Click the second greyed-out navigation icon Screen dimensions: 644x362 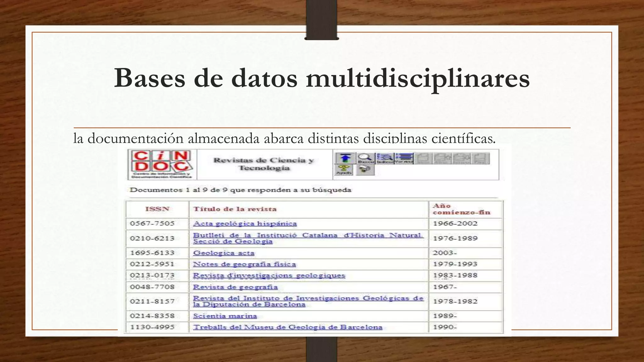click(442, 158)
